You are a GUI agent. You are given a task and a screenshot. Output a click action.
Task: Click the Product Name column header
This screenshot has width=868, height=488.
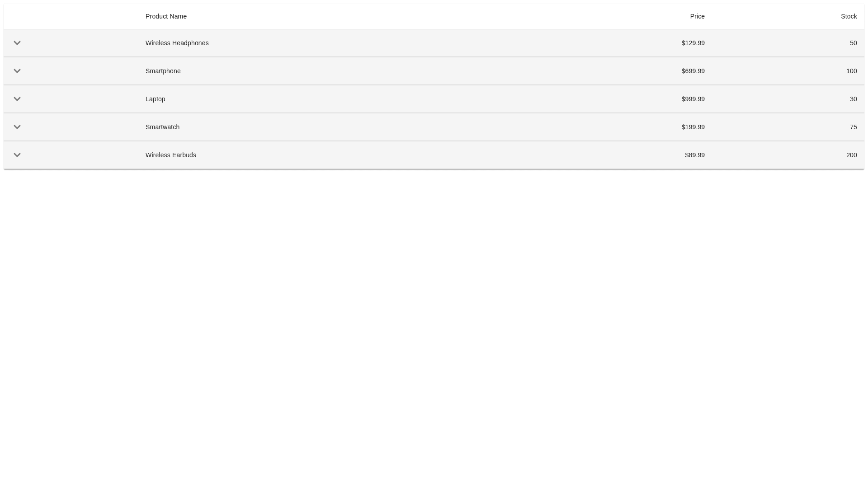tap(166, 16)
